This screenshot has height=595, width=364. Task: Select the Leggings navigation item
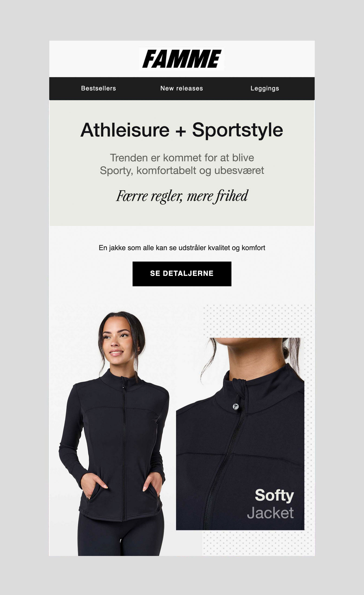click(x=265, y=88)
